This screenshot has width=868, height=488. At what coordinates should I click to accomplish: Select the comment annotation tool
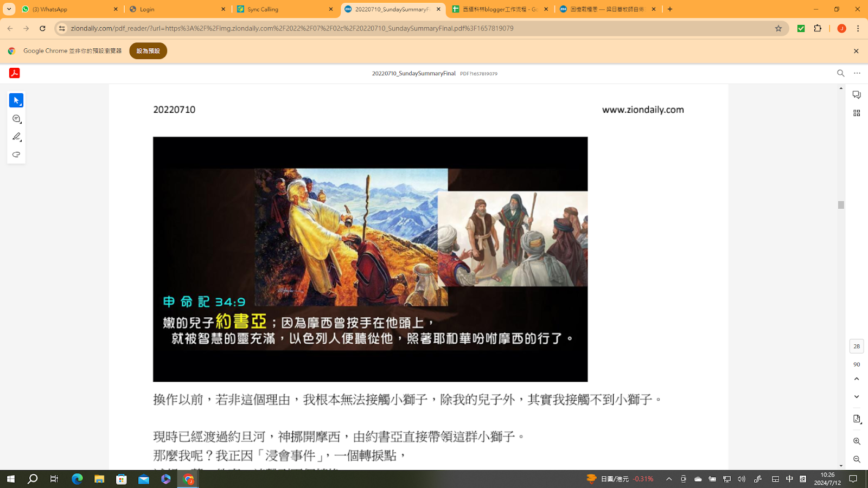point(16,119)
